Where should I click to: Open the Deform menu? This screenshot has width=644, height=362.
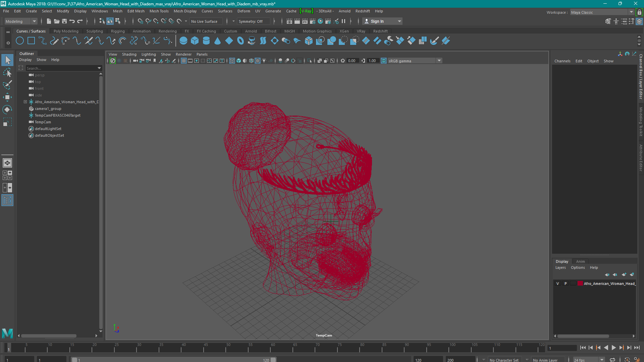[x=244, y=11]
